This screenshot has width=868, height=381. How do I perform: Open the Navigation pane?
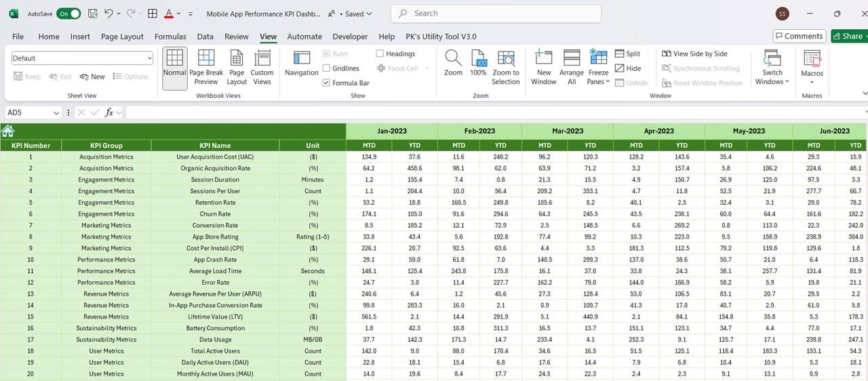click(301, 64)
